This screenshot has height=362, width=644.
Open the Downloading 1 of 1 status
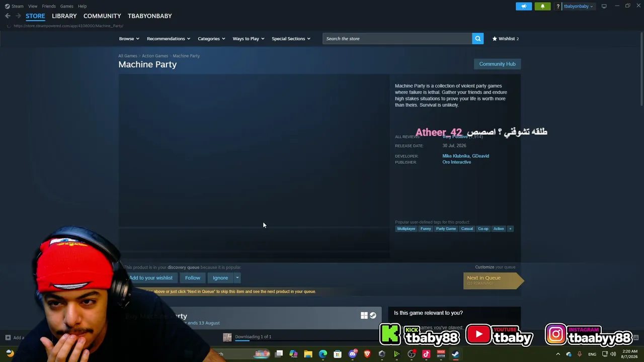[x=253, y=337]
